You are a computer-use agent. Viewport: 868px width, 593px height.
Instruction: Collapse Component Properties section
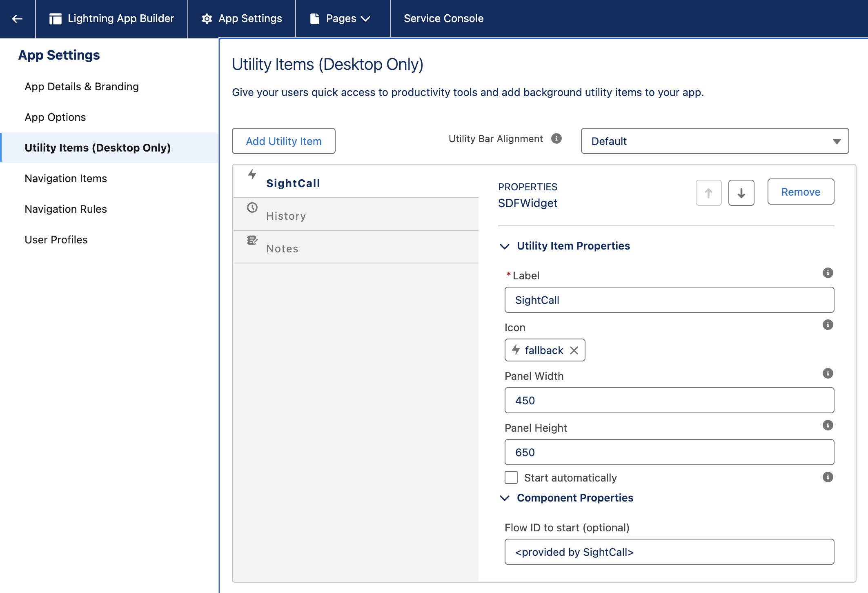point(505,498)
